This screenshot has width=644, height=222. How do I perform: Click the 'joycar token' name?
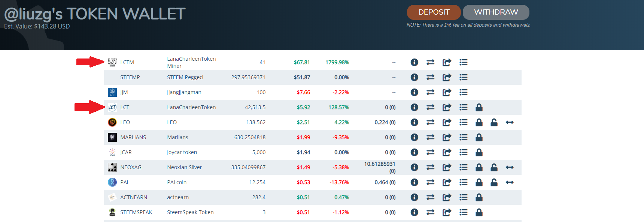(x=182, y=152)
